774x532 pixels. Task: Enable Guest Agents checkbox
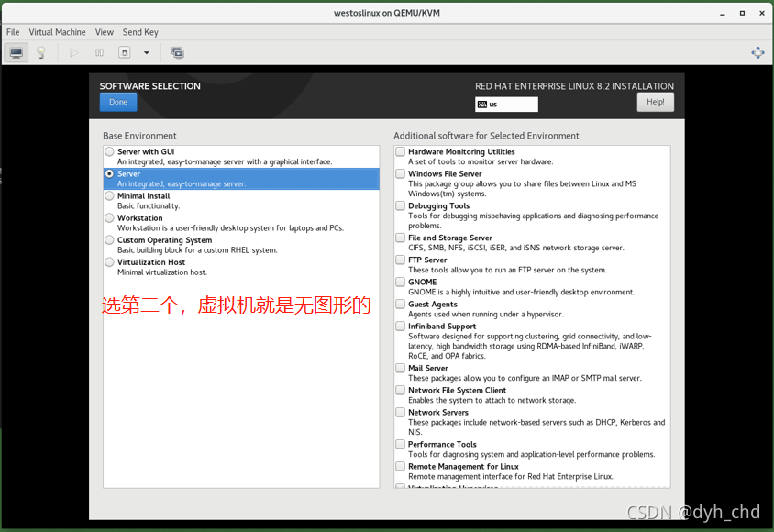[401, 304]
